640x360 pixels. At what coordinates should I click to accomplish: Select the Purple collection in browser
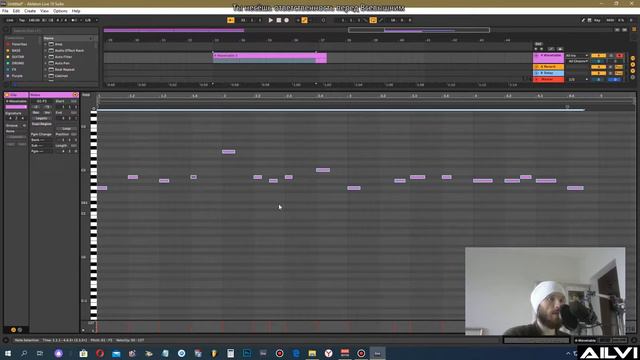pos(17,76)
